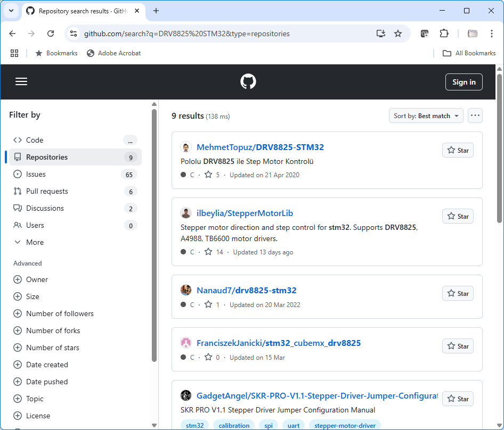Select the stm32 topic tag
This screenshot has width=504, height=430.
pos(195,425)
